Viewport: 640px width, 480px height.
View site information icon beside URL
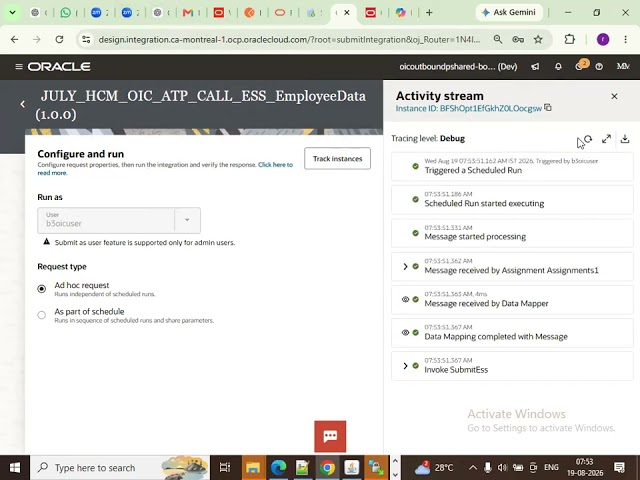point(86,39)
